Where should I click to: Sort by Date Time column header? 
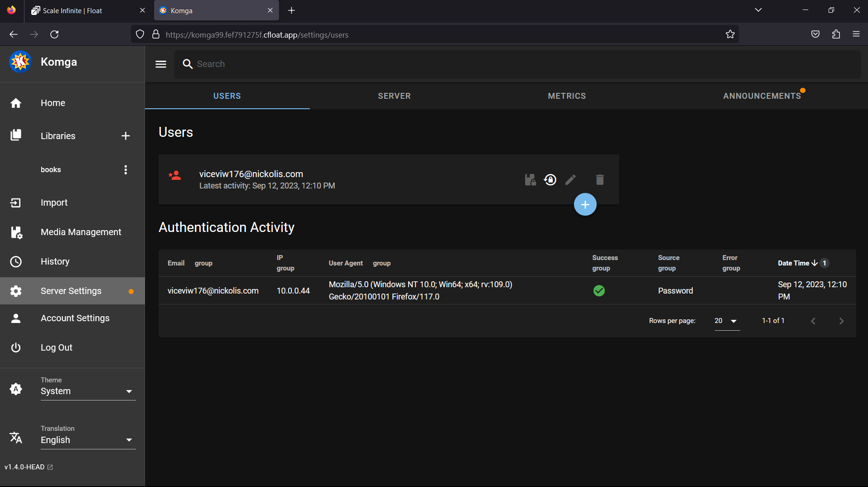tap(793, 263)
